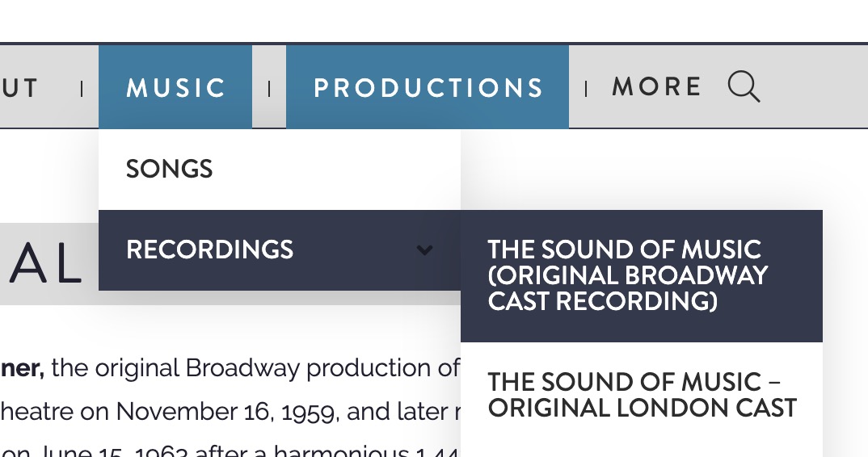Select the SONGS menu entry
This screenshot has width=868, height=457.
280,170
